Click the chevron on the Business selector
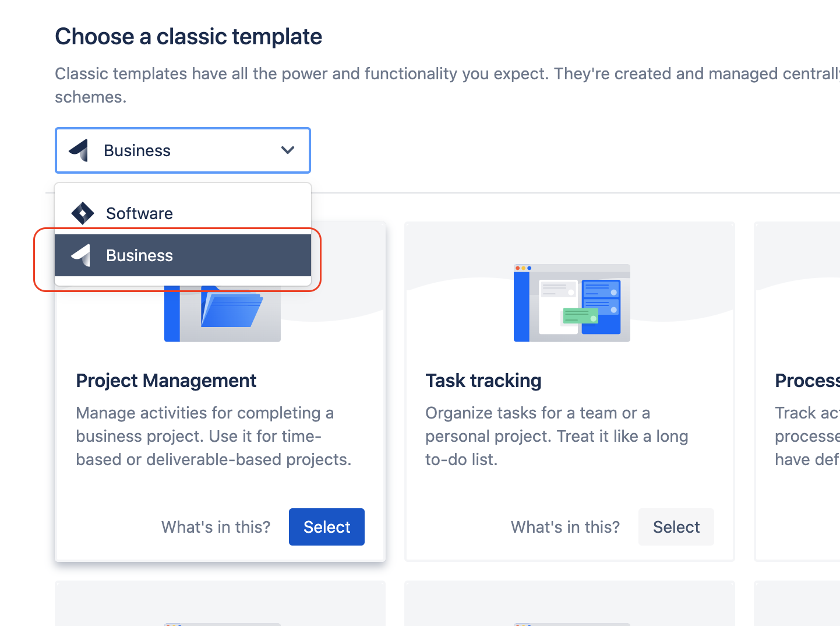840x626 pixels. (287, 150)
